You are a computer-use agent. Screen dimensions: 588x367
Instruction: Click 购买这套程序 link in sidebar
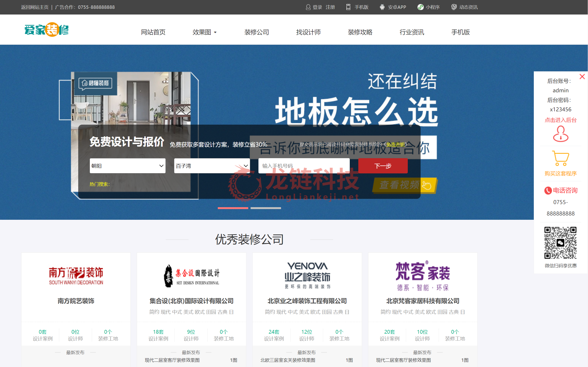pyautogui.click(x=560, y=173)
